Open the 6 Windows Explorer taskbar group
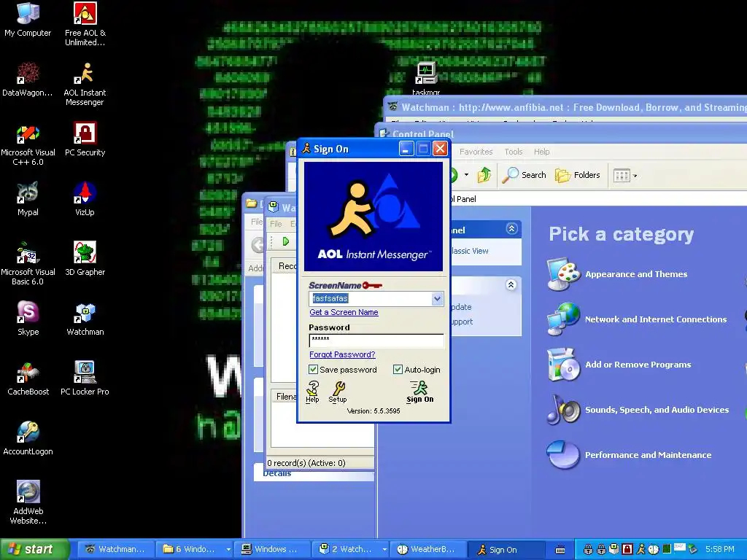Screen dimensions: 747x560 pyautogui.click(x=196, y=549)
